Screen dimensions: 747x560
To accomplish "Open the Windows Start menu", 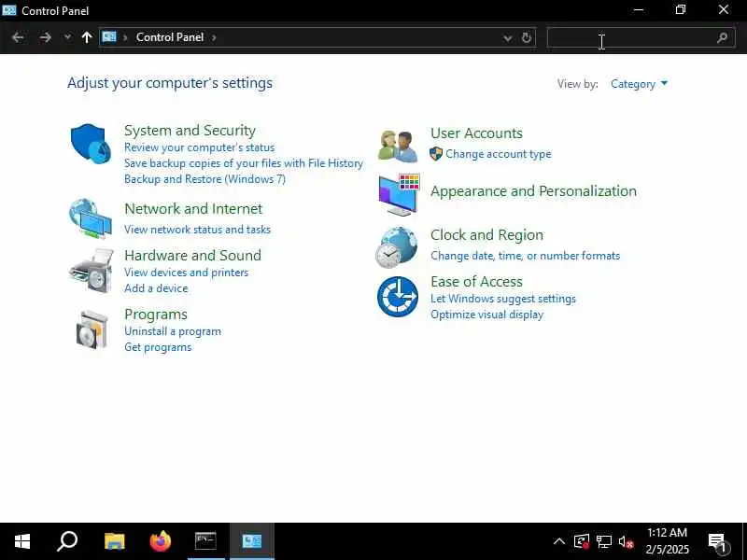I will pos(22,541).
